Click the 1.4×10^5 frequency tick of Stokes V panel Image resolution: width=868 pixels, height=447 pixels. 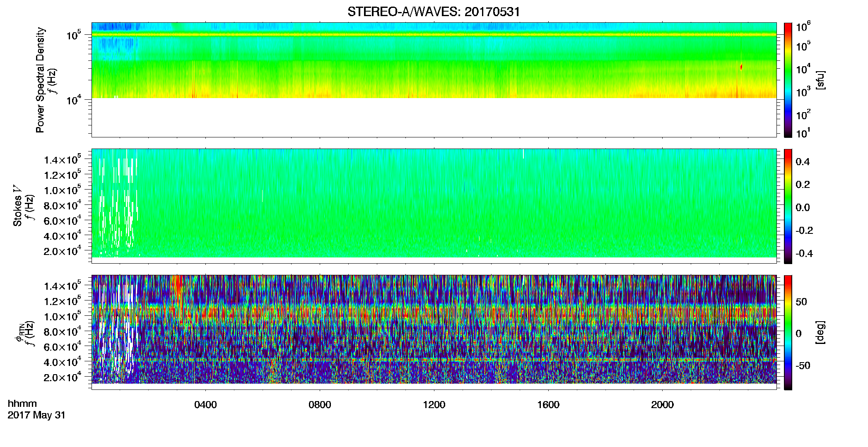tap(63, 159)
